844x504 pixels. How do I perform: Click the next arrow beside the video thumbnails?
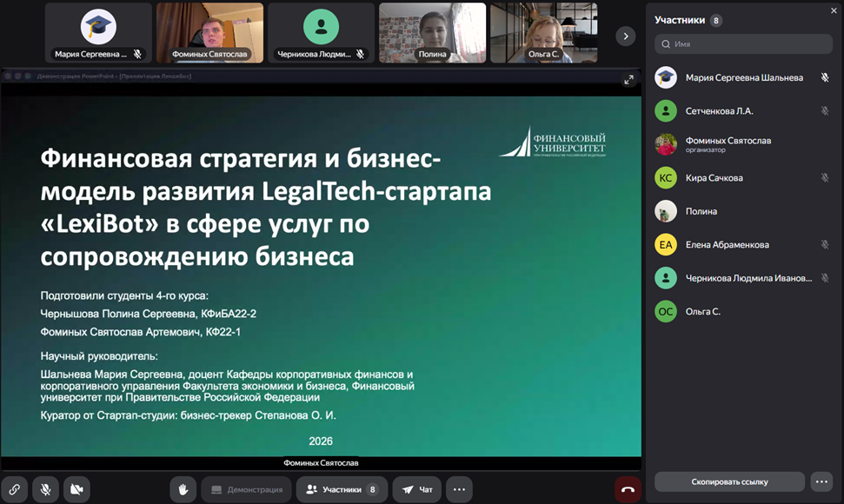click(x=625, y=36)
